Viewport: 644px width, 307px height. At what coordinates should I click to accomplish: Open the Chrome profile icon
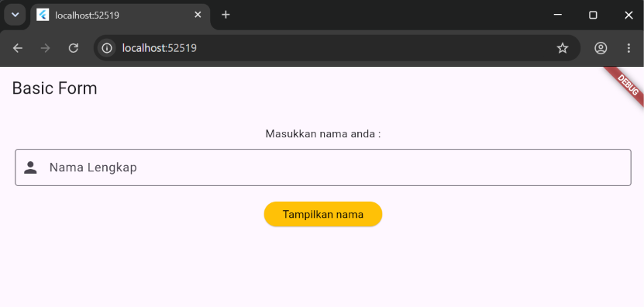tap(601, 48)
